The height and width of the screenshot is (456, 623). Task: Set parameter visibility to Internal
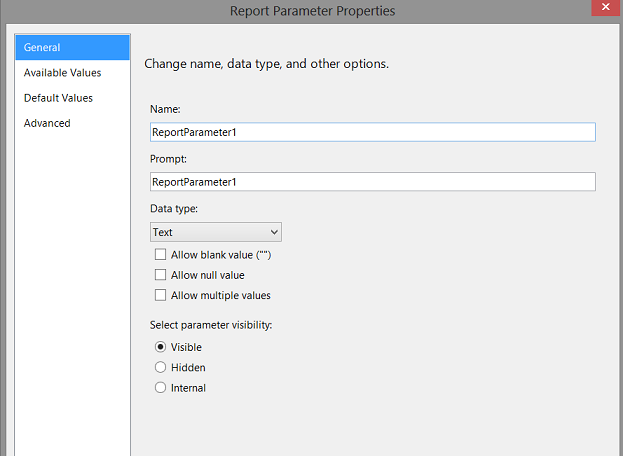161,388
